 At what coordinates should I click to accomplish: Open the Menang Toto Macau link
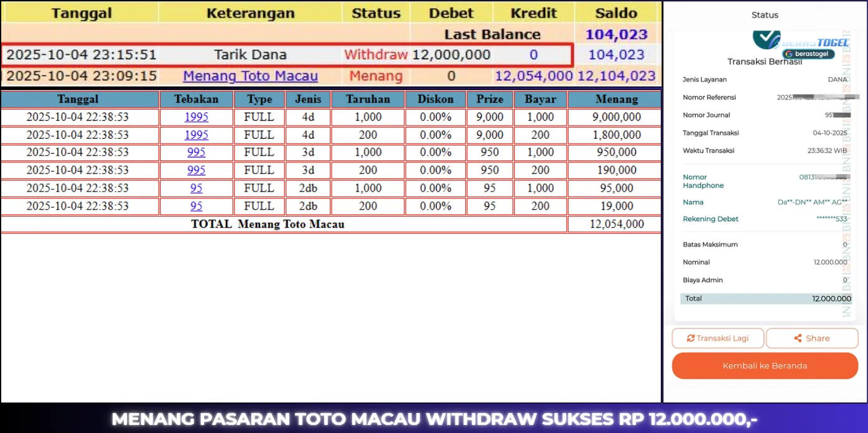pyautogui.click(x=250, y=76)
